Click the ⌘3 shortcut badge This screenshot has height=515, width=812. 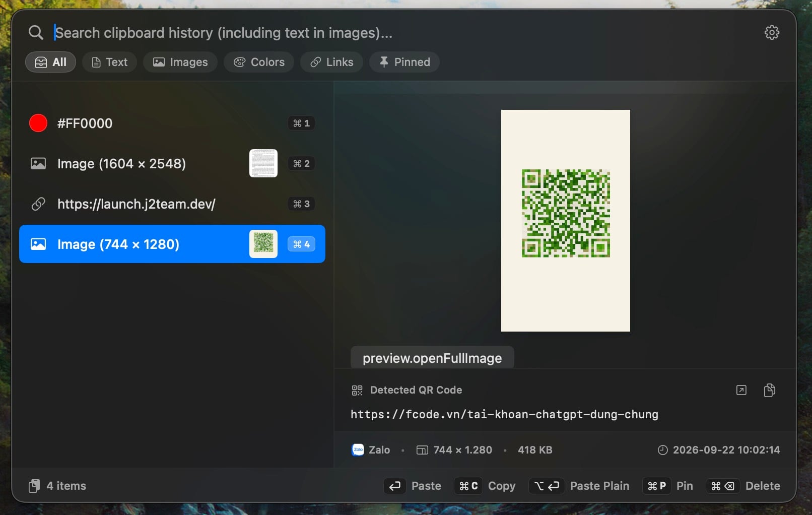point(301,204)
